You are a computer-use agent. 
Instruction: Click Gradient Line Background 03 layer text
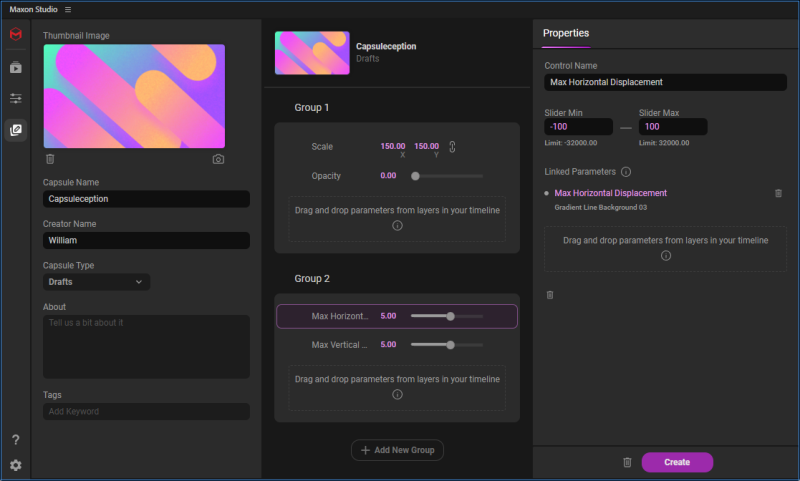pos(601,207)
